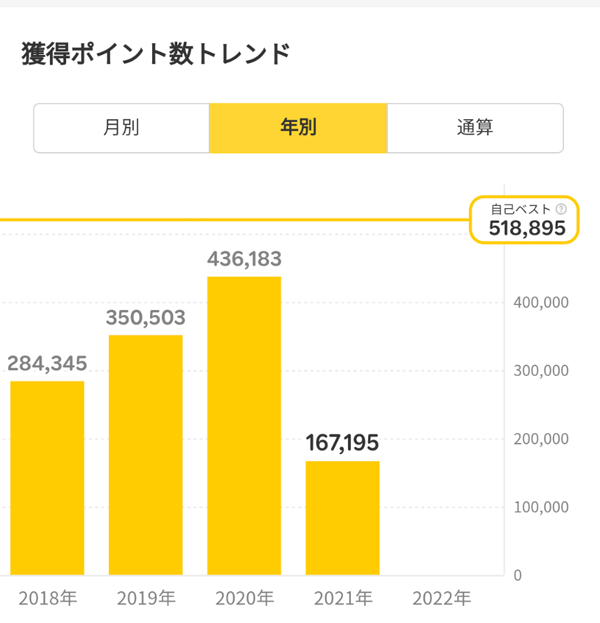The image size is (600, 623).
Task: Click the 2018年 axis label
Action: (47, 598)
